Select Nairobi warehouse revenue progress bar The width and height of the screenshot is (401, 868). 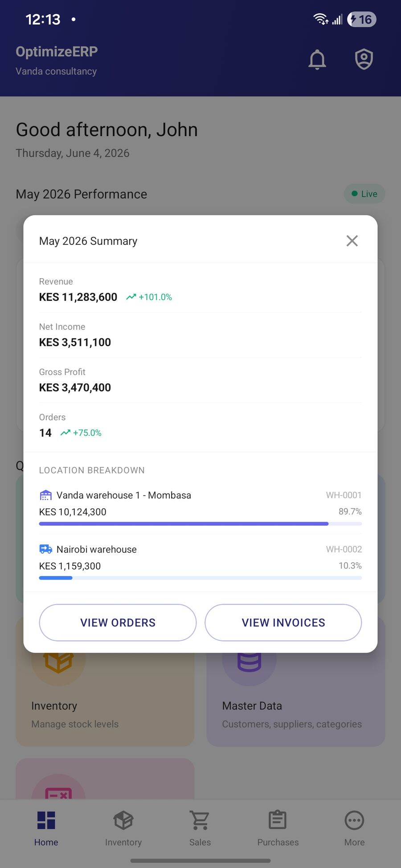coord(200,578)
